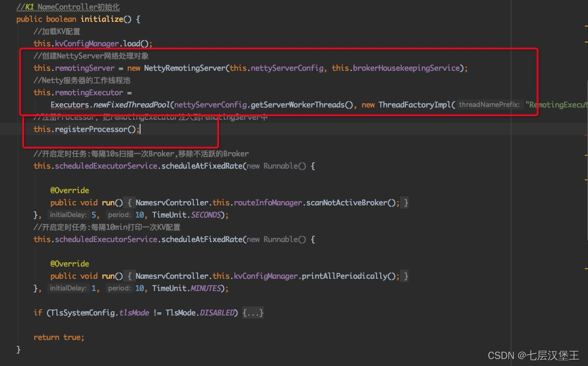Click the tlsMode static field

tap(134, 313)
